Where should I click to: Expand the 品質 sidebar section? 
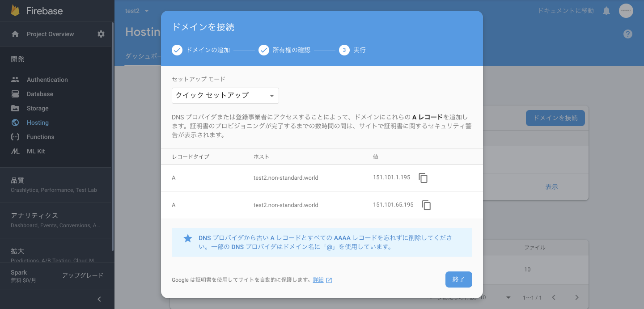[56, 185]
